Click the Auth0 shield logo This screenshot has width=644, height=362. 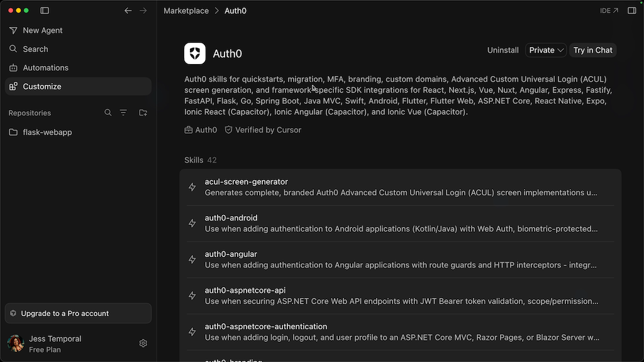(195, 53)
